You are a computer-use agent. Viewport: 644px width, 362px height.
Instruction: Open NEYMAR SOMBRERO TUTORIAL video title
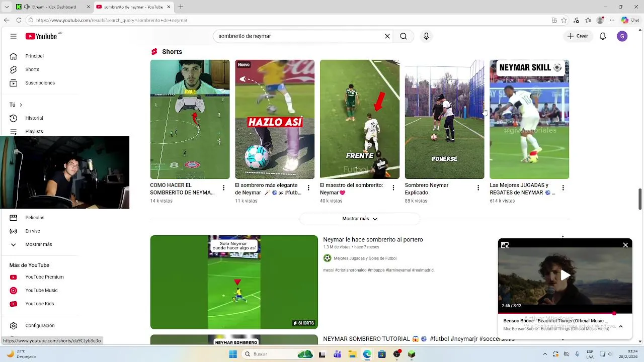tap(419, 339)
